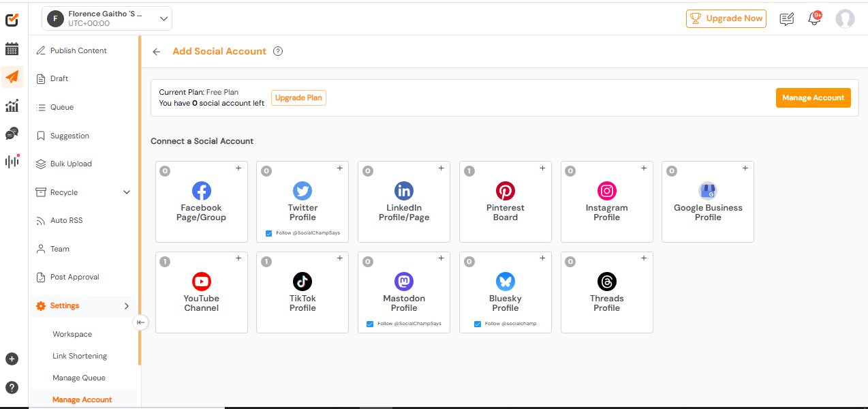868x409 pixels.
Task: Open the user profile avatar
Action: (x=845, y=18)
